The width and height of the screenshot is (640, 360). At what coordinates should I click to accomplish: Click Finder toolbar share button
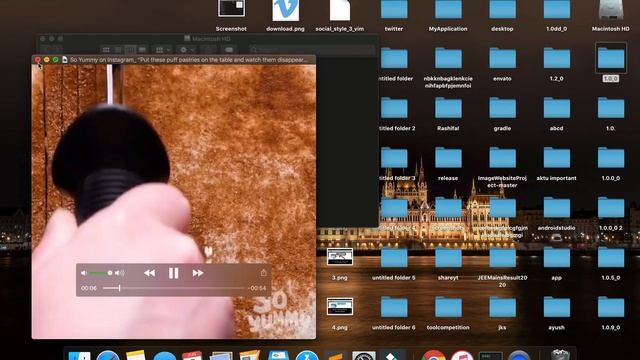point(209,50)
